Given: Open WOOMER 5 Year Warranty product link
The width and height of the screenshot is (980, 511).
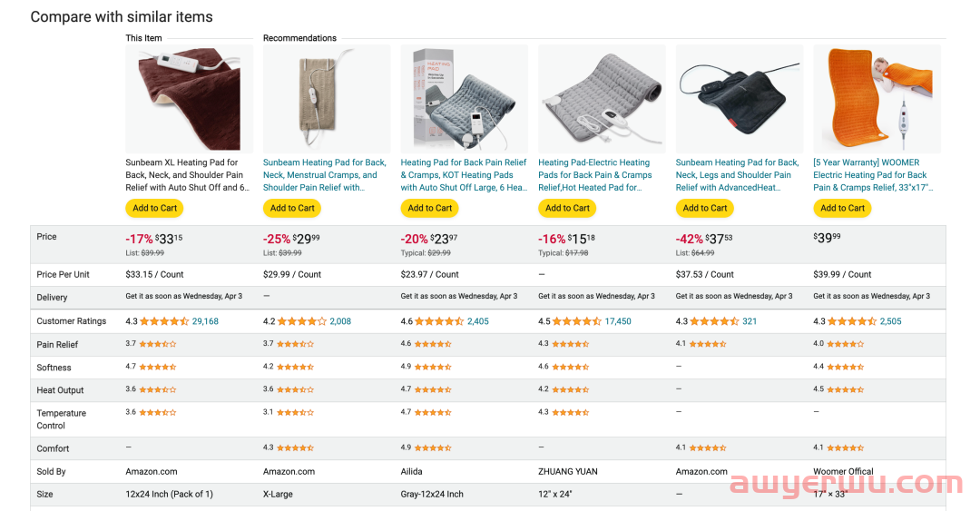Looking at the screenshot, I should pyautogui.click(x=873, y=175).
